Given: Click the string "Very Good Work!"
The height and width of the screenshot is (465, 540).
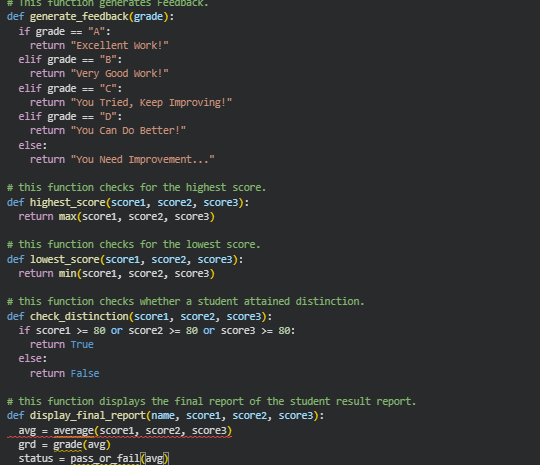Looking at the screenshot, I should [x=120, y=73].
